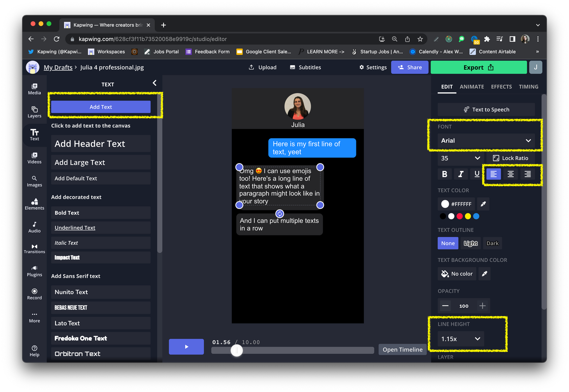Pick text color with eyedropper
The image size is (569, 392).
(x=483, y=204)
